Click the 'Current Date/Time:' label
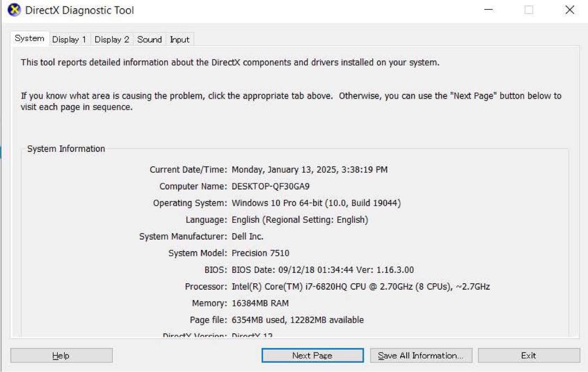588x372 pixels. (188, 170)
